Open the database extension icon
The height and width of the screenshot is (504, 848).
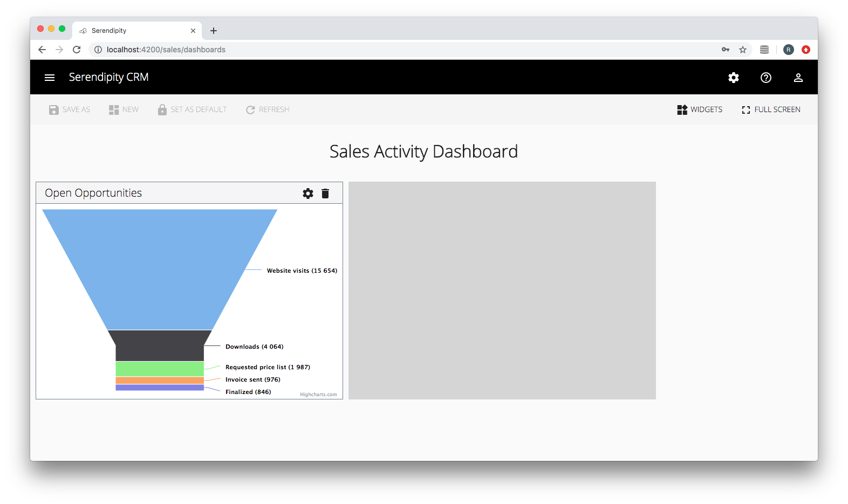click(x=764, y=50)
